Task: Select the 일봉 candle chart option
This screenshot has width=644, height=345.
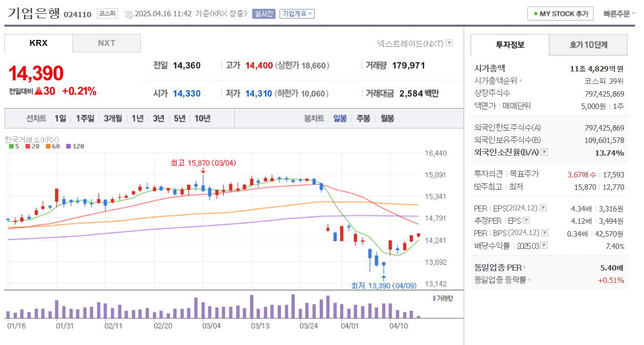Action: coord(340,118)
